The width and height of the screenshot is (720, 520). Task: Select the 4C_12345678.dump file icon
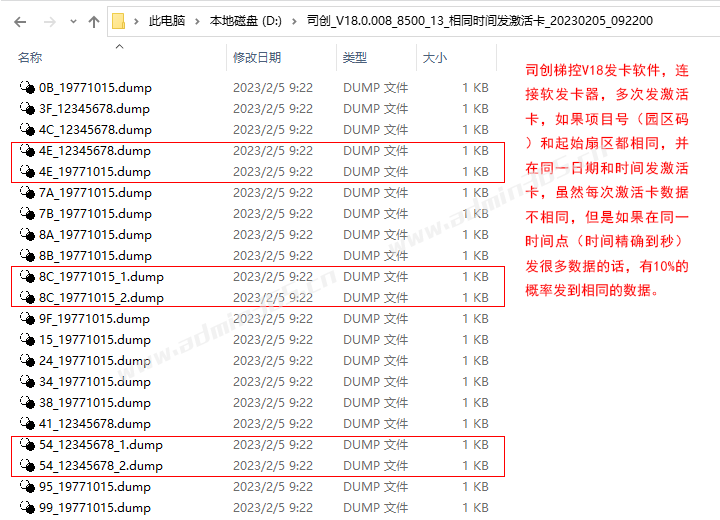(28, 130)
